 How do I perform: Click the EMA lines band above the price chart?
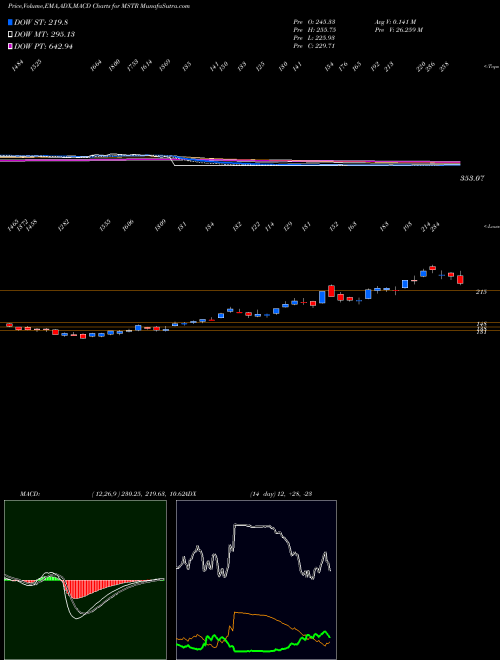tap(230, 161)
